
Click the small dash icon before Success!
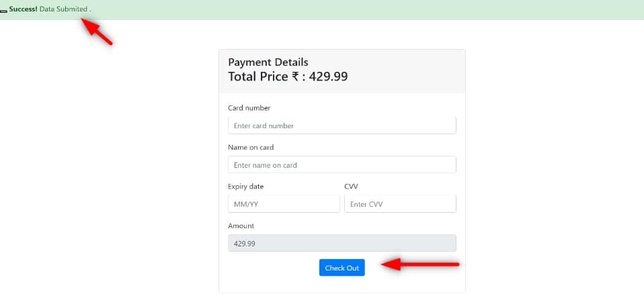point(3,11)
